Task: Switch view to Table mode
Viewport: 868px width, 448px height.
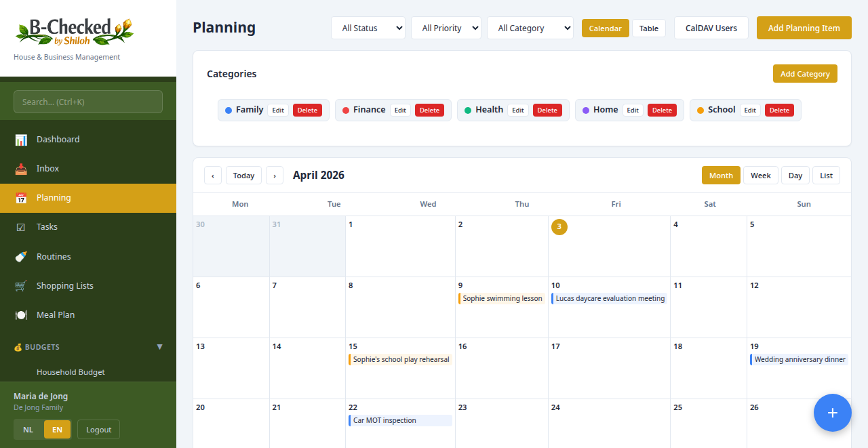Action: click(648, 28)
